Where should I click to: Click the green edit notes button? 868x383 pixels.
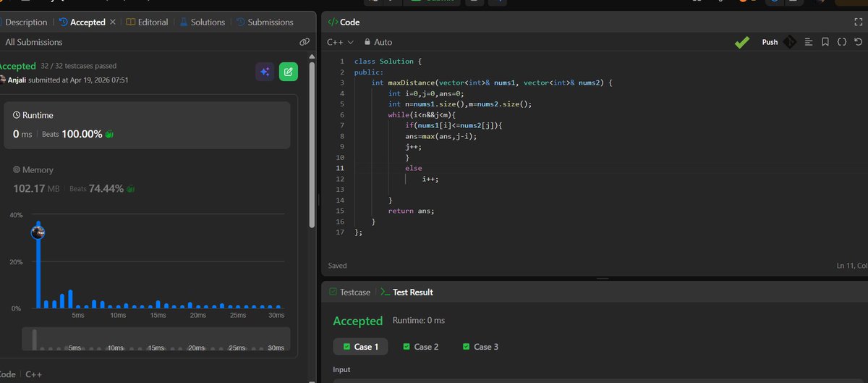pos(289,72)
